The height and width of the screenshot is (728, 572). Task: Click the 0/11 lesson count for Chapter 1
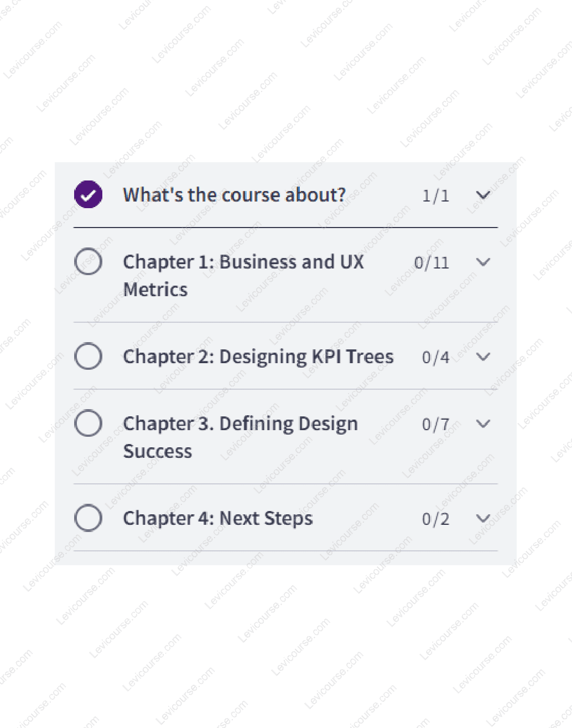click(431, 262)
